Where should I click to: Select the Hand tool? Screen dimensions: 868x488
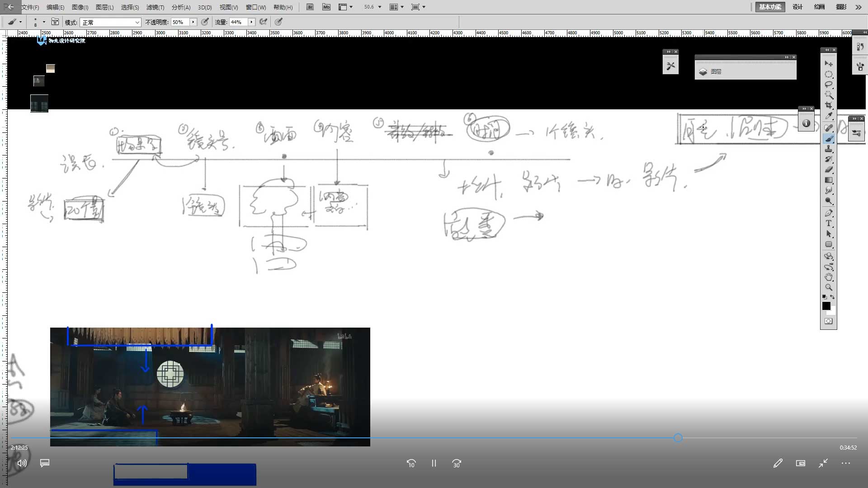(828, 277)
